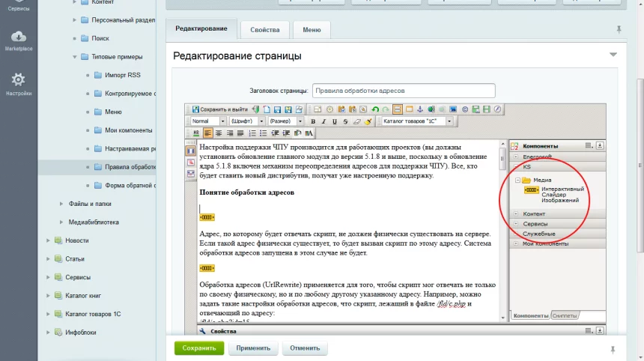Open the Каталог товаров "1С" dropdown
Viewport: 644px width, 361px height.
[416, 121]
